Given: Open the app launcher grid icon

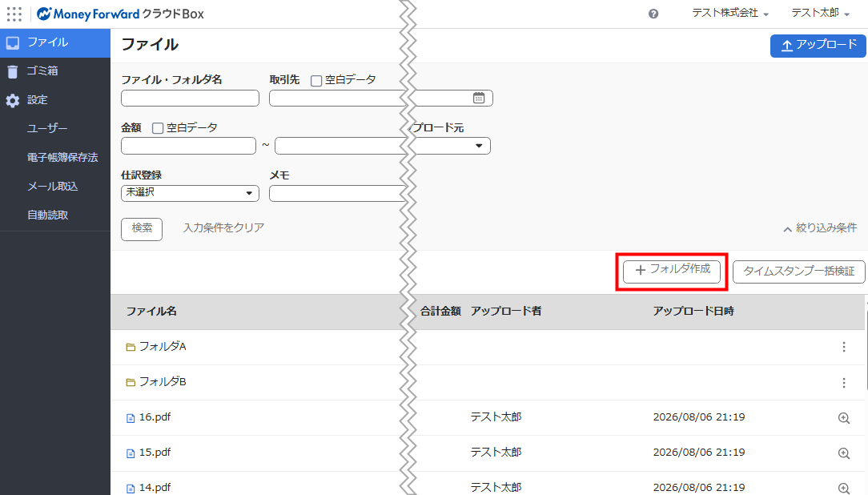Looking at the screenshot, I should [x=14, y=14].
